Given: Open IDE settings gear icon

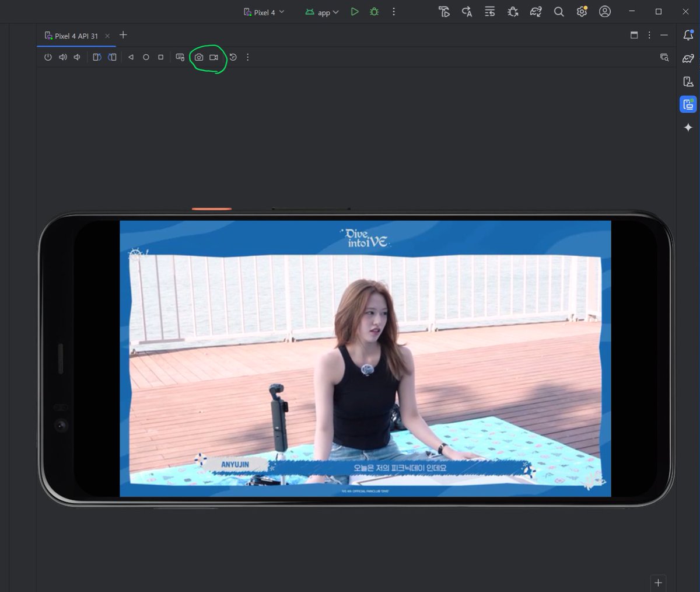Looking at the screenshot, I should point(582,12).
